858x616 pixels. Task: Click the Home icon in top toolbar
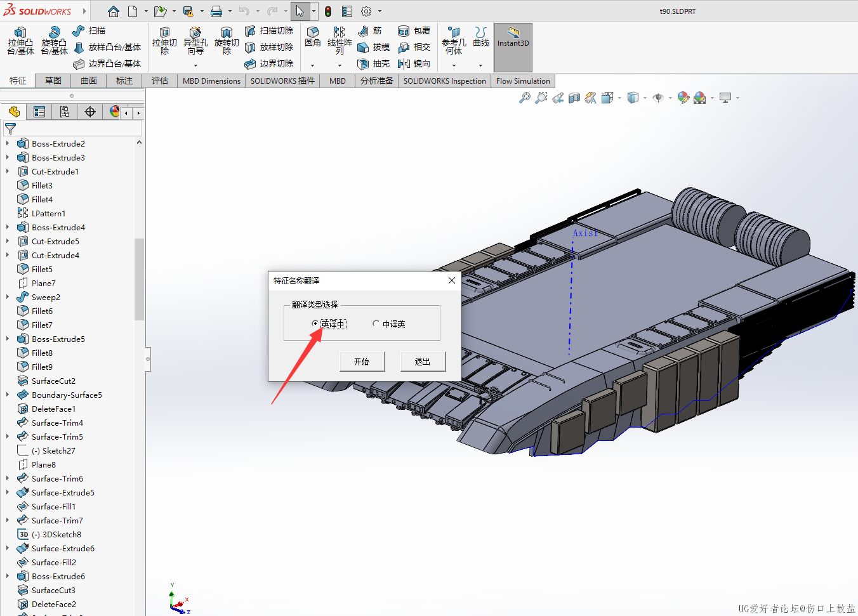pyautogui.click(x=113, y=11)
